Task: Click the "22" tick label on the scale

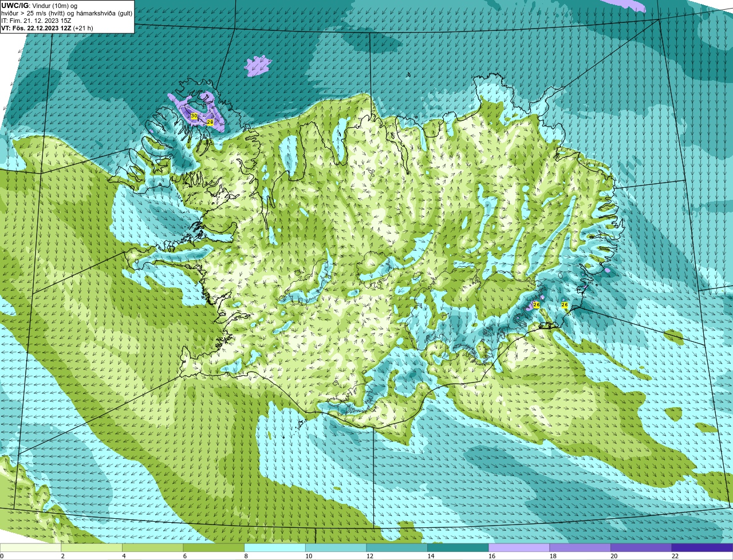Action: (x=675, y=556)
